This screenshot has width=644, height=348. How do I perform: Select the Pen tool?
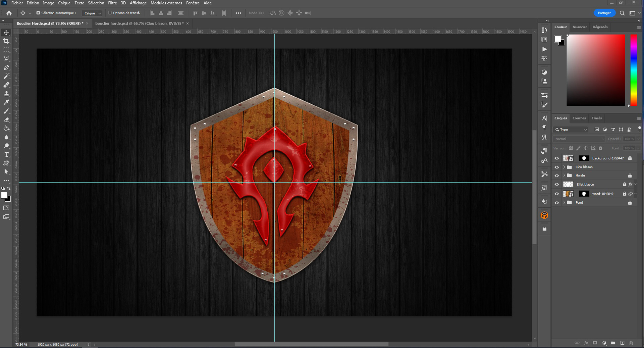6,67
